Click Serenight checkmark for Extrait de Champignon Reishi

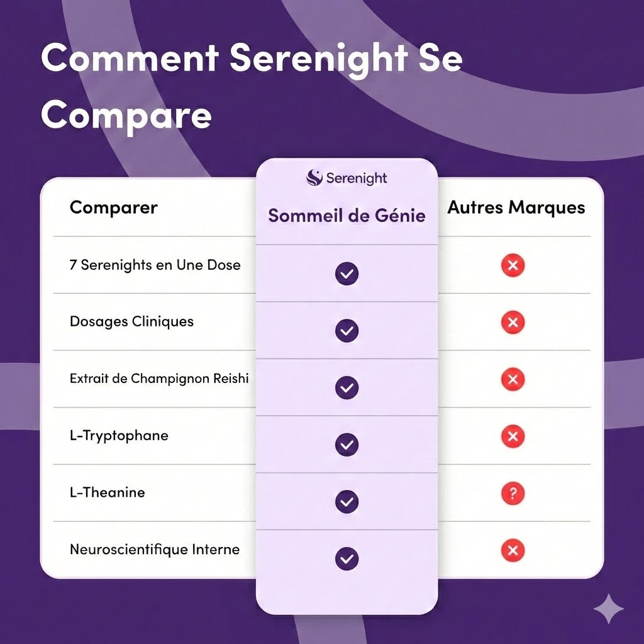347,387
